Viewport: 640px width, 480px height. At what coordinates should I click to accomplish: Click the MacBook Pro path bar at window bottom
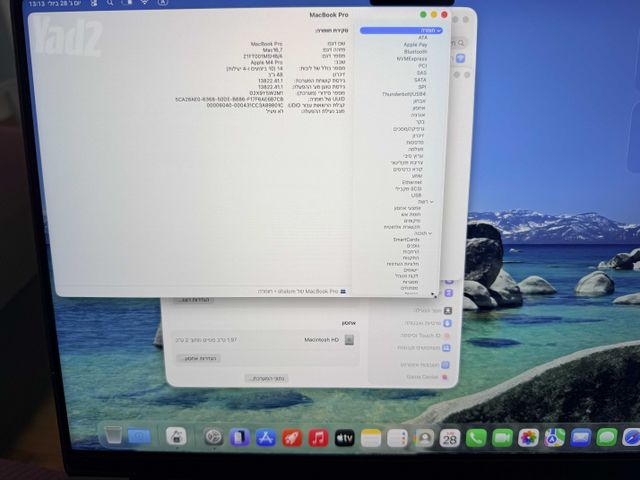click(302, 291)
